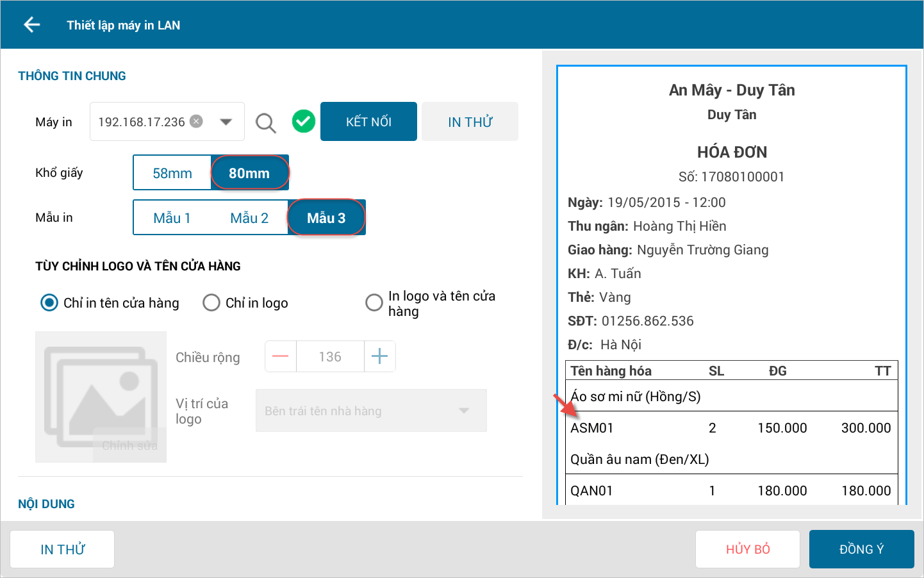Click 'NỘI DUNG' section heading
Screen dimensions: 924x578
pyautogui.click(x=46, y=504)
